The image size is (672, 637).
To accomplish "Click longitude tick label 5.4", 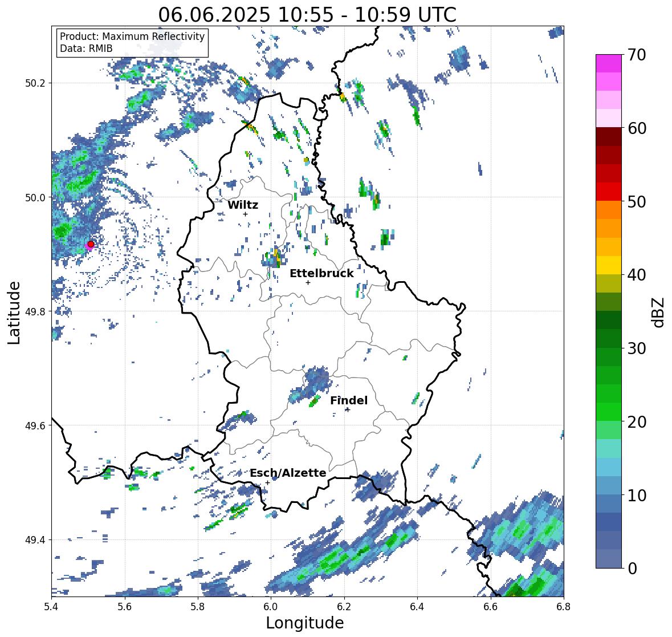I will tap(51, 607).
